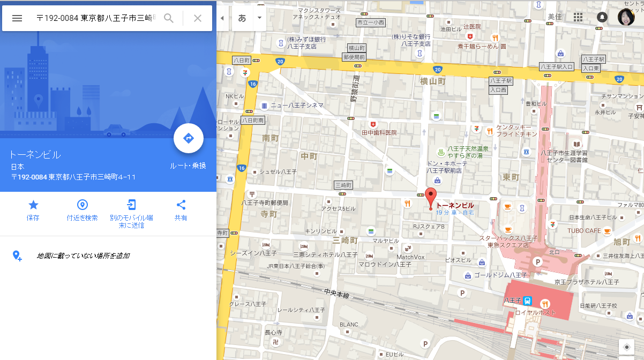Click the nearby search pin icon

click(83, 205)
